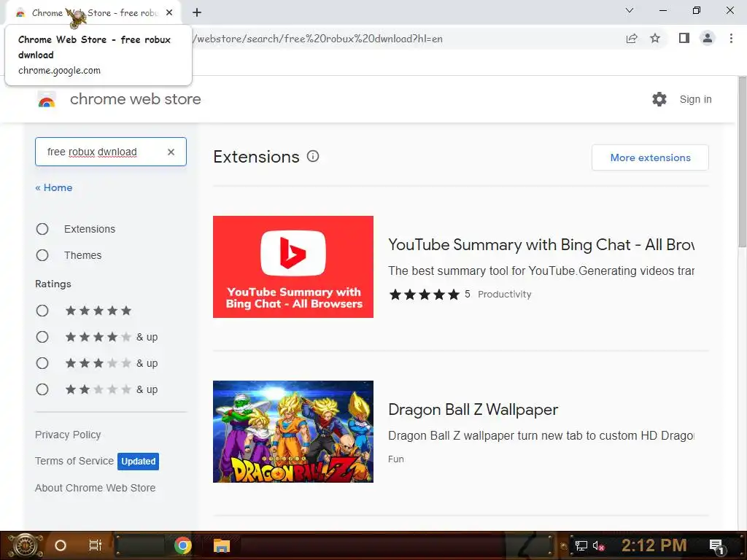Click the network icon in the system tray
The image size is (747, 560).
(x=581, y=545)
